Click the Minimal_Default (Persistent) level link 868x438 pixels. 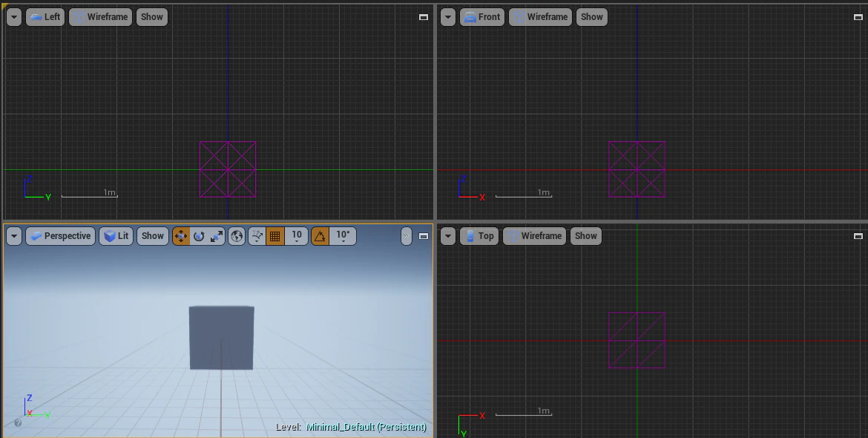click(x=366, y=427)
